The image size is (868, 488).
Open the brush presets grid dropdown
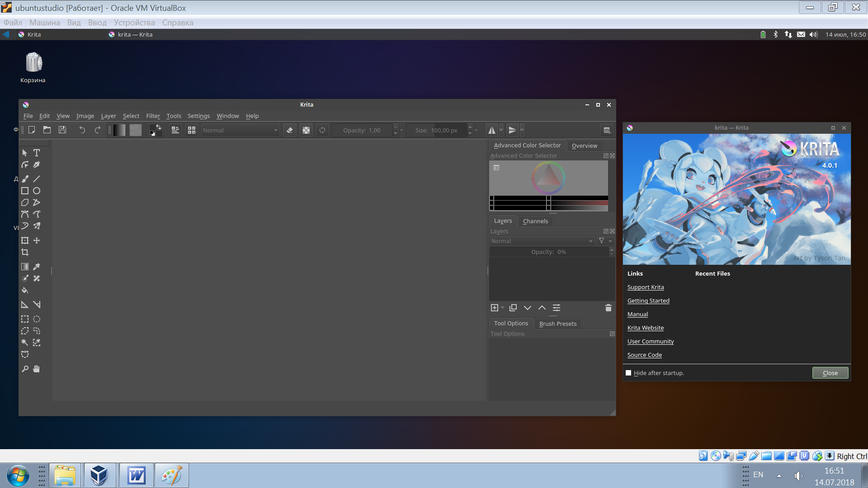192,130
